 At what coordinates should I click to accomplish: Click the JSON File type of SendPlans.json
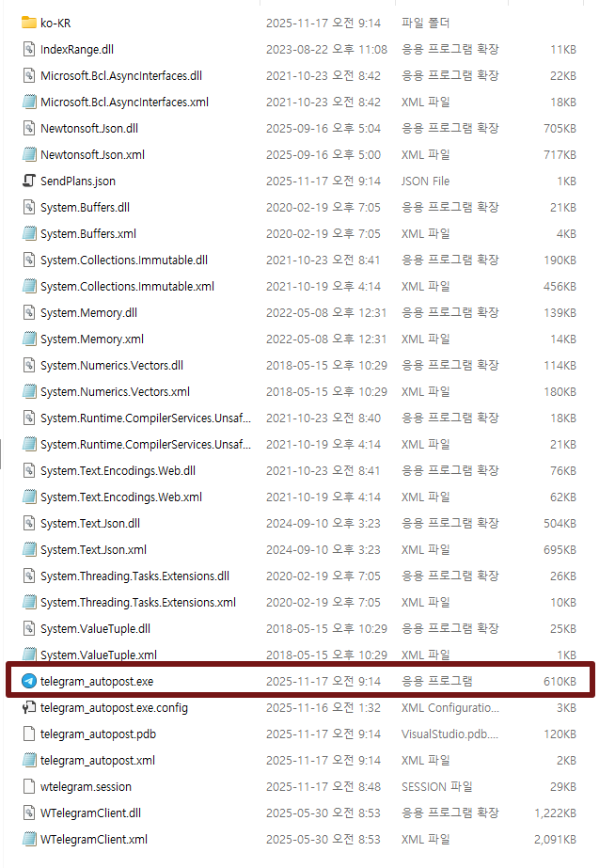click(425, 181)
